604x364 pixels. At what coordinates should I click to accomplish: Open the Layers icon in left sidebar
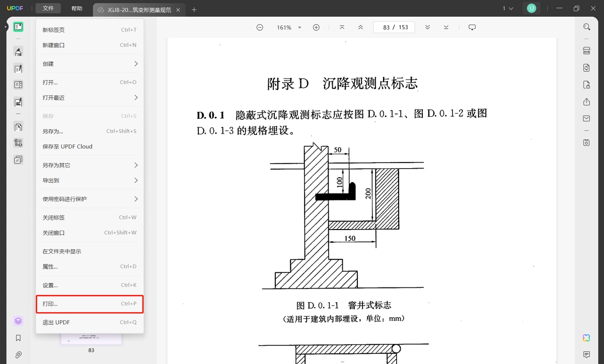[x=18, y=321]
